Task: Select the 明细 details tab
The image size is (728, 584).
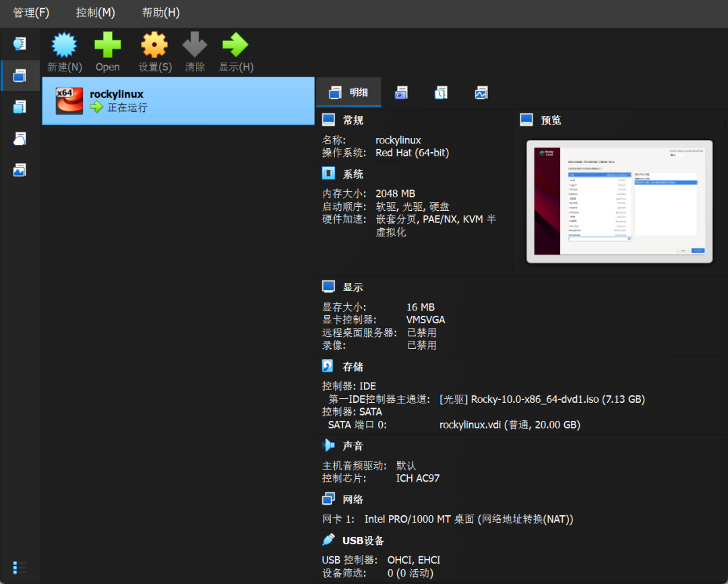Action: [348, 93]
